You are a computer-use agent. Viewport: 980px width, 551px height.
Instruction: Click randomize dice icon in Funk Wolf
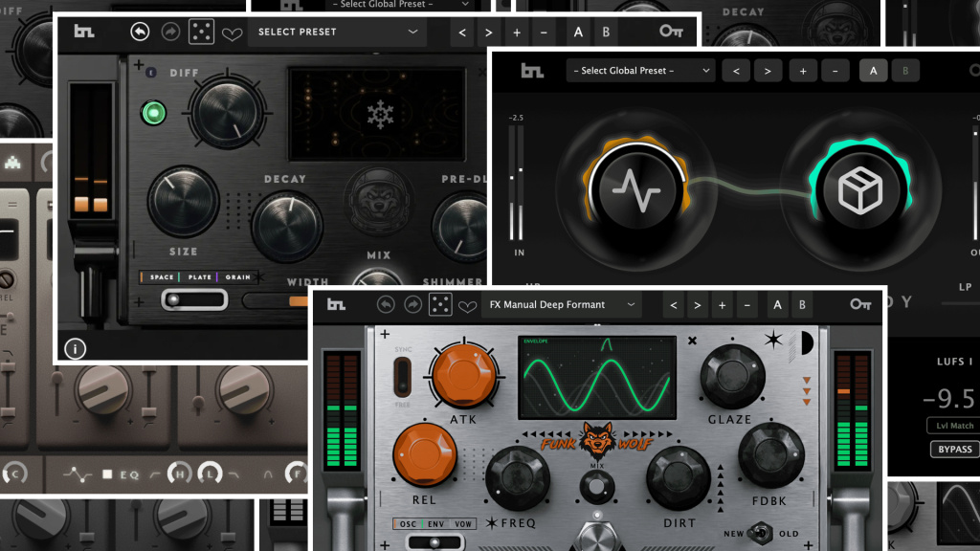tap(440, 304)
